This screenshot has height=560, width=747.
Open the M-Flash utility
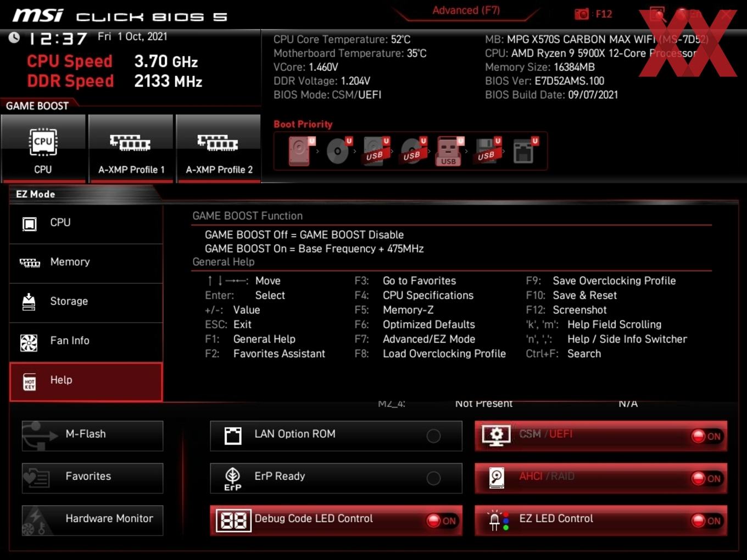pyautogui.click(x=92, y=435)
